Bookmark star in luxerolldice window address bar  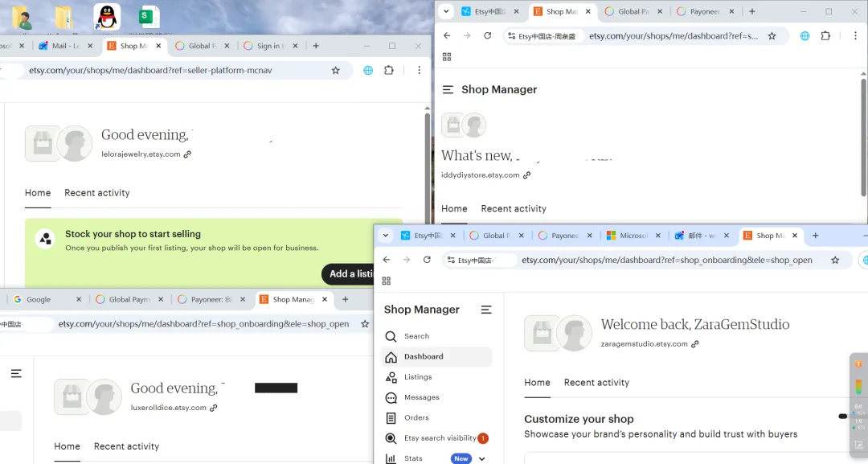365,324
